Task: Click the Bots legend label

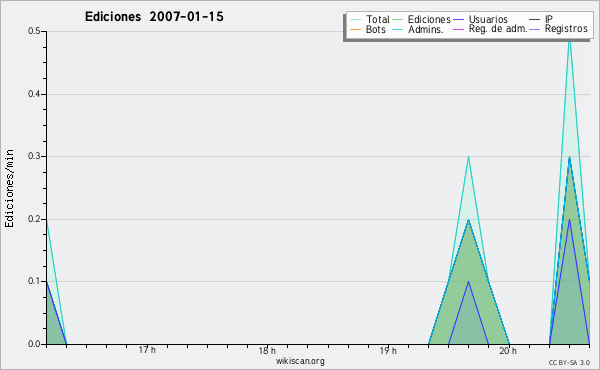Action: click(375, 29)
